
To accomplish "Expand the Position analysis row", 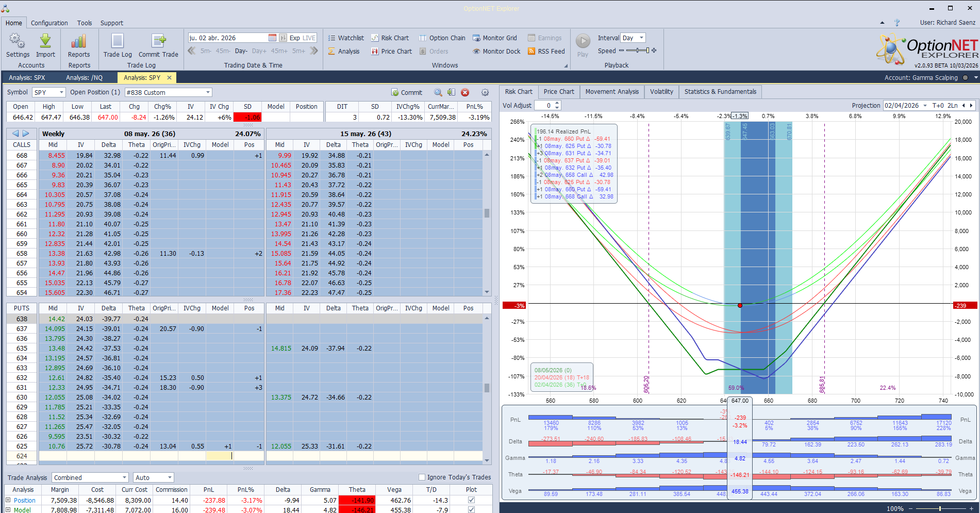I will click(x=8, y=500).
